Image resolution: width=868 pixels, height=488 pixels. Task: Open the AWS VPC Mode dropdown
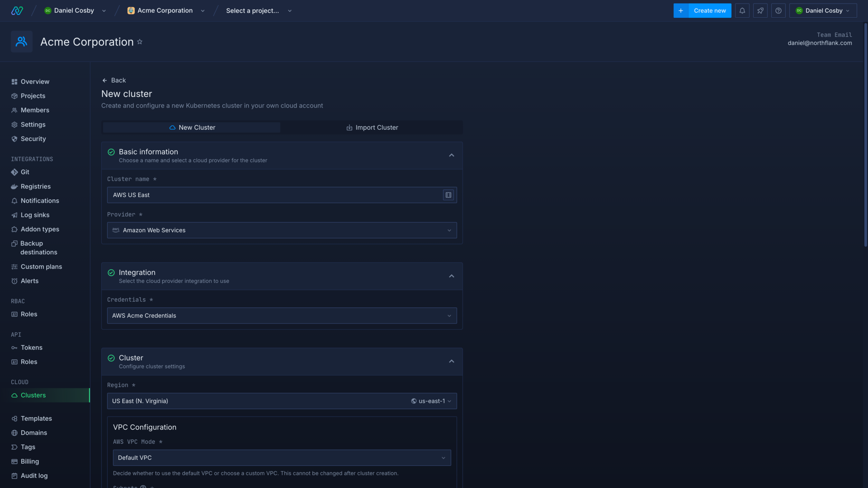point(282,458)
